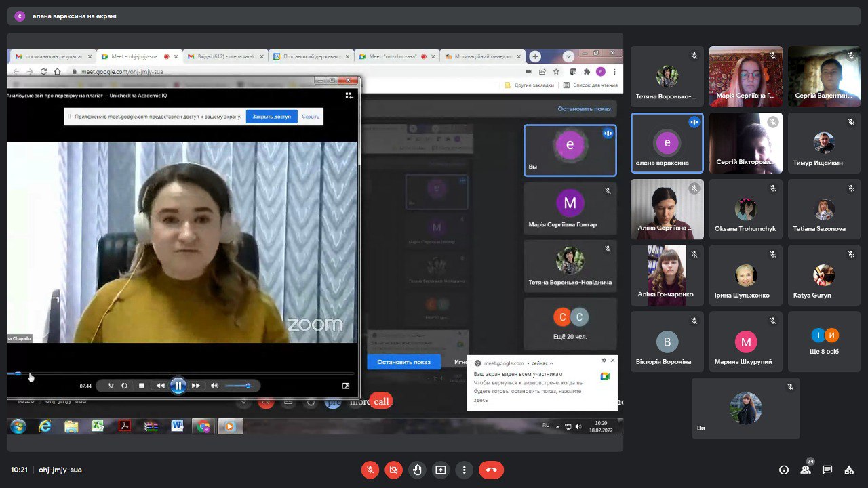The height and width of the screenshot is (488, 868).
Task: Open Excel from the taskbar
Action: tap(98, 426)
